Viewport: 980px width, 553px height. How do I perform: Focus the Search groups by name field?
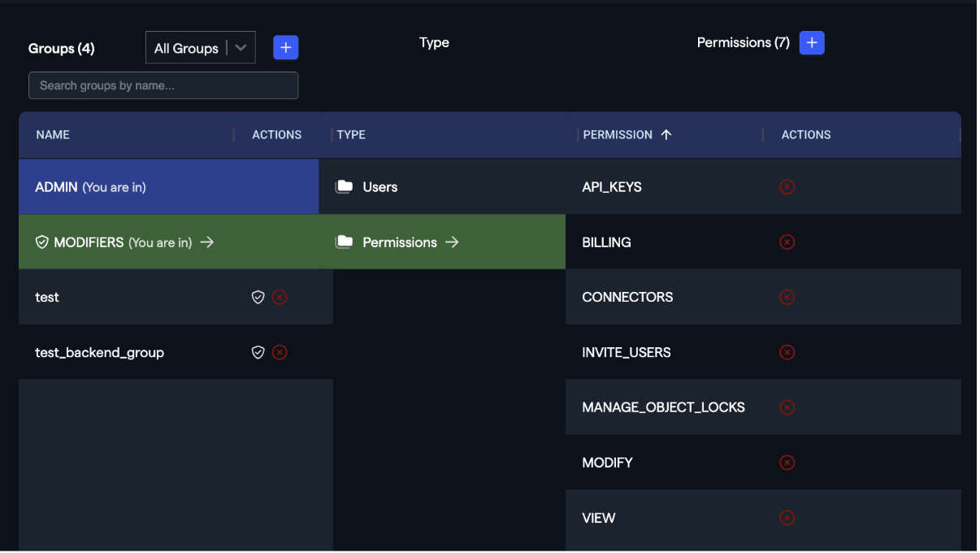pyautogui.click(x=163, y=85)
